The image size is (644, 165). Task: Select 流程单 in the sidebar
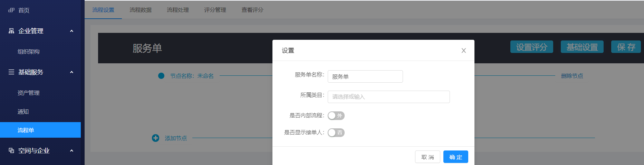pyautogui.click(x=40, y=130)
